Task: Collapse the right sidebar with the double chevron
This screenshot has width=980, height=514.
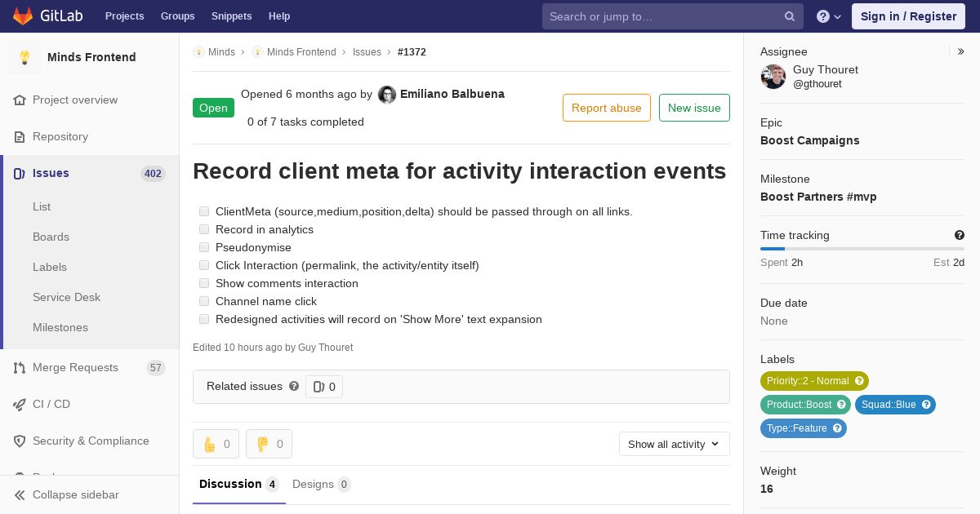Action: coord(961,51)
